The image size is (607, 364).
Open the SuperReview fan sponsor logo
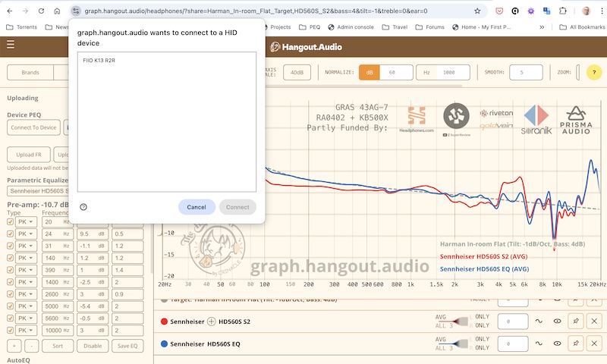click(x=457, y=120)
